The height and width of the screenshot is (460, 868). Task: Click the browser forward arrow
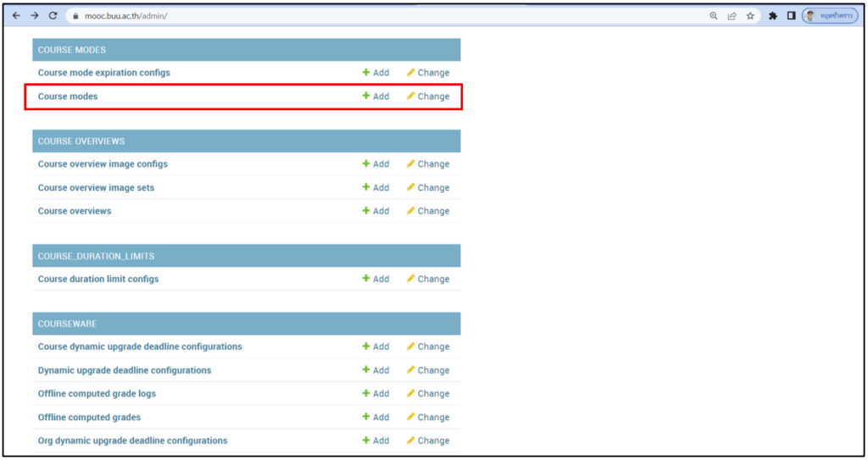click(x=35, y=15)
